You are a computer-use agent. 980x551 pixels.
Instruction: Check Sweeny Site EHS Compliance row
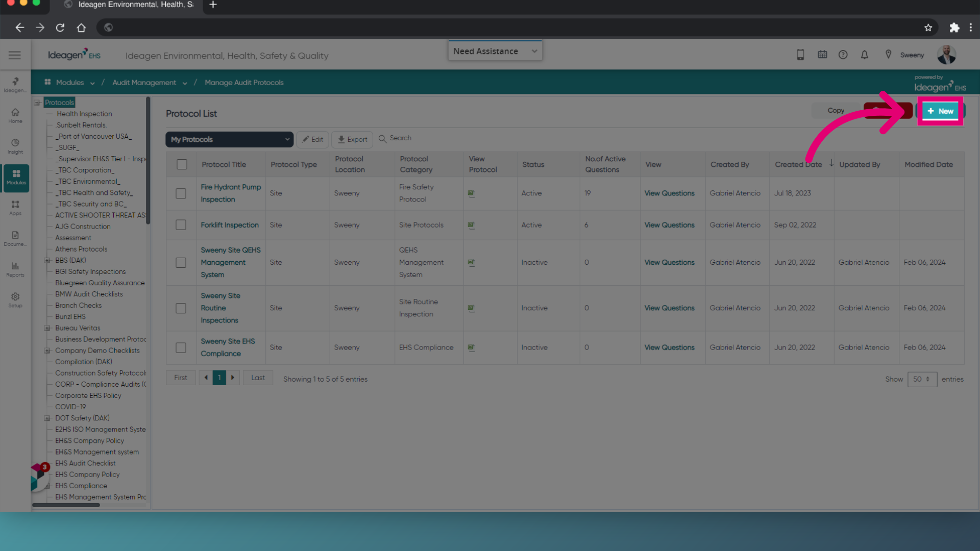pos(181,347)
